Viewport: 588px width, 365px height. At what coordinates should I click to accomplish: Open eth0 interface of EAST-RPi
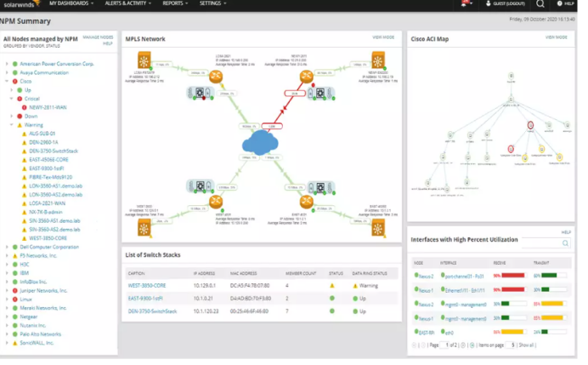pyautogui.click(x=449, y=333)
